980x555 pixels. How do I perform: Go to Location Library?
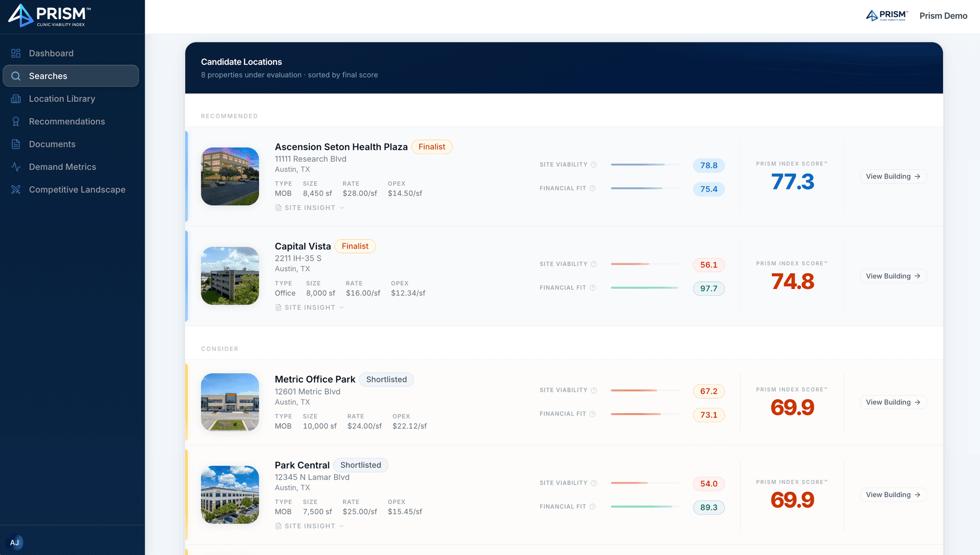(x=71, y=98)
